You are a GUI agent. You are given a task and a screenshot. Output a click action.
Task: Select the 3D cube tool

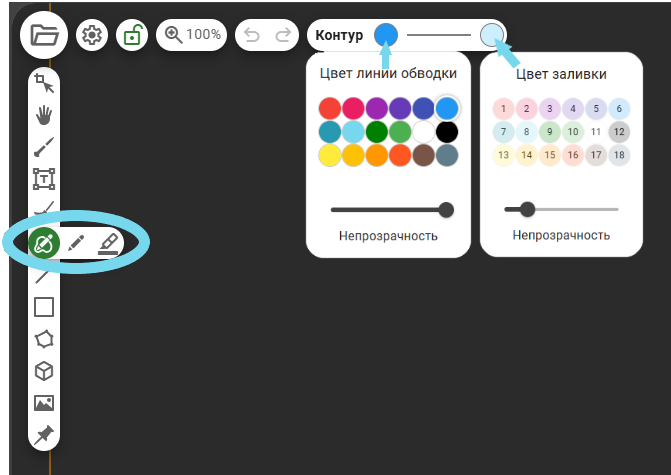[x=44, y=371]
